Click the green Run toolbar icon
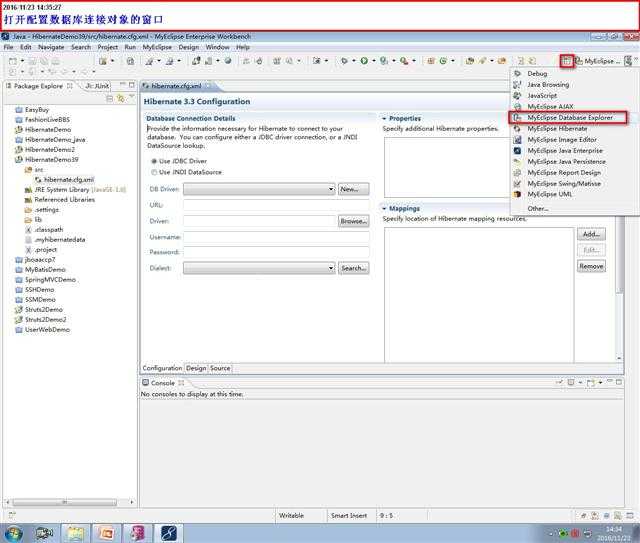The image size is (640, 543). pos(364,61)
